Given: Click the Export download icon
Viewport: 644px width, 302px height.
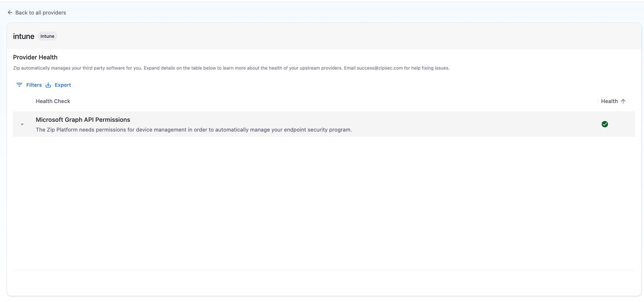Looking at the screenshot, I should click(48, 85).
